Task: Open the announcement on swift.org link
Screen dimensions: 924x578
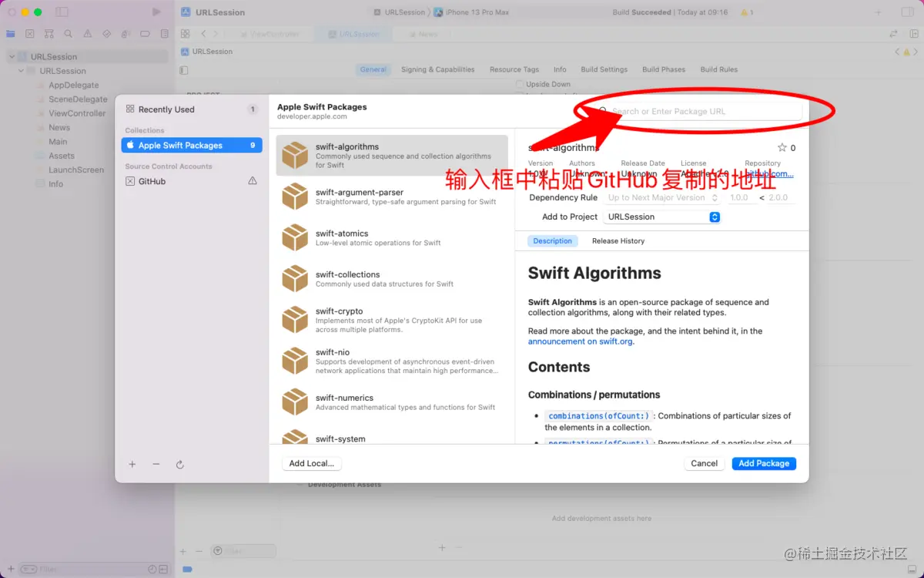Action: coord(581,341)
